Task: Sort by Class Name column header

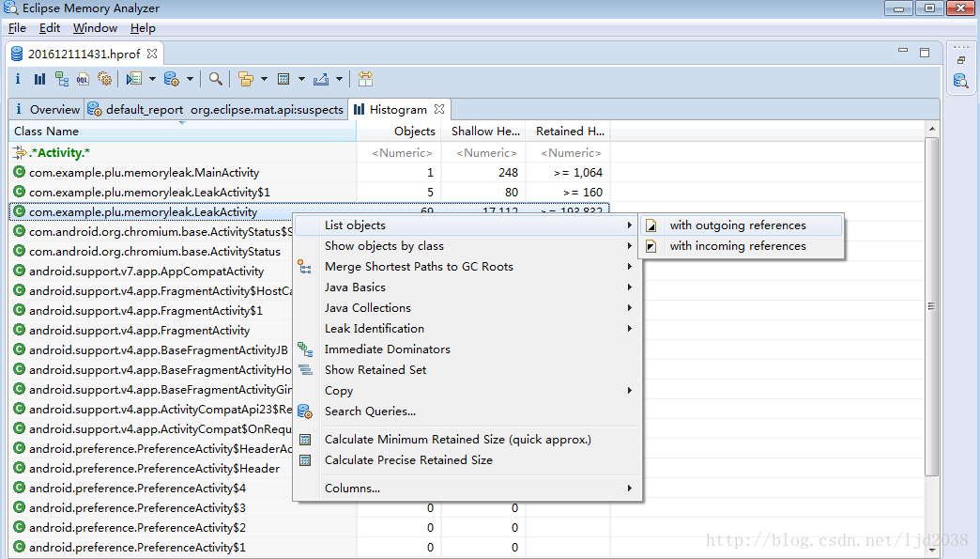Action: coord(182,132)
